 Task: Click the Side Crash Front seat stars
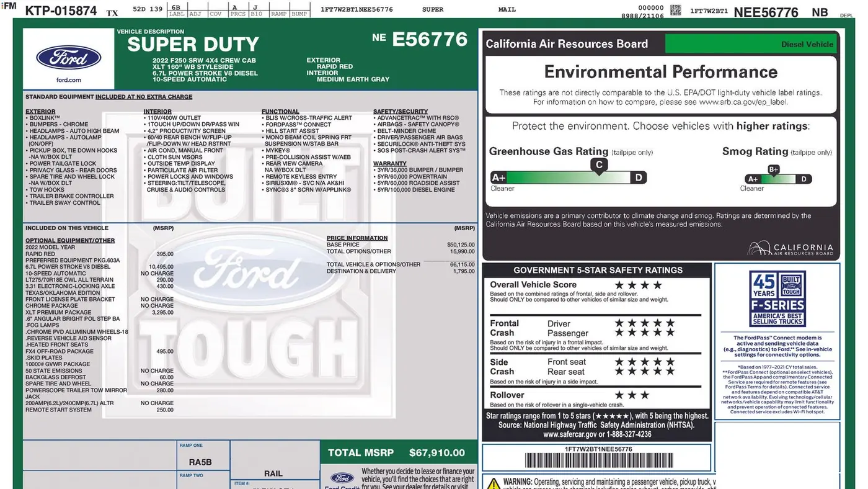coord(644,362)
